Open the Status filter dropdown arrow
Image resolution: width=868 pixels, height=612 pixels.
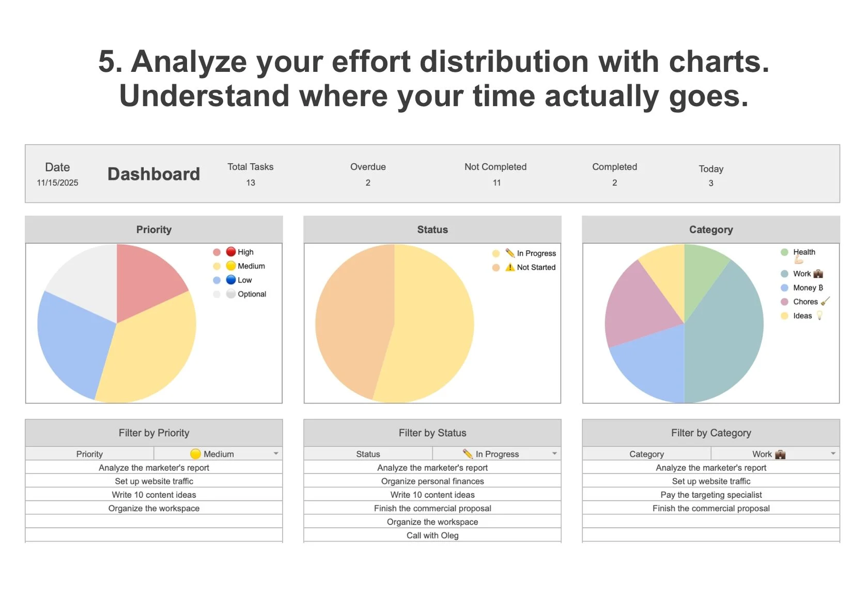pos(554,453)
